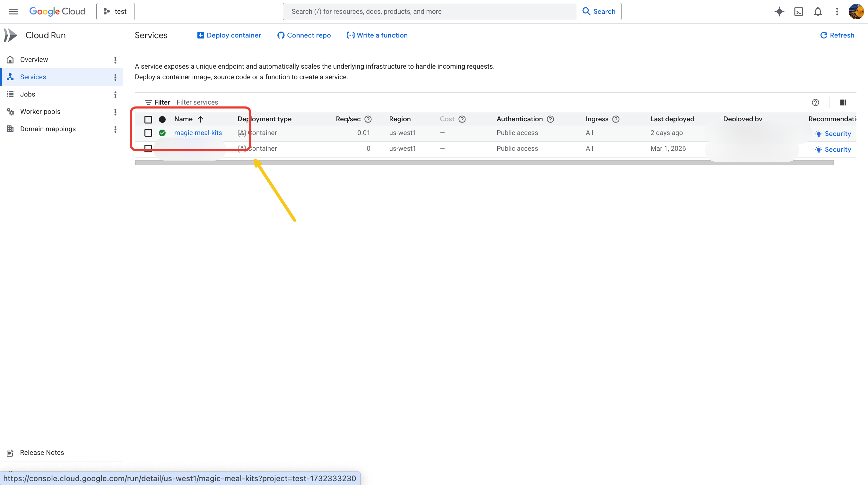Click Write a function

pos(377,35)
